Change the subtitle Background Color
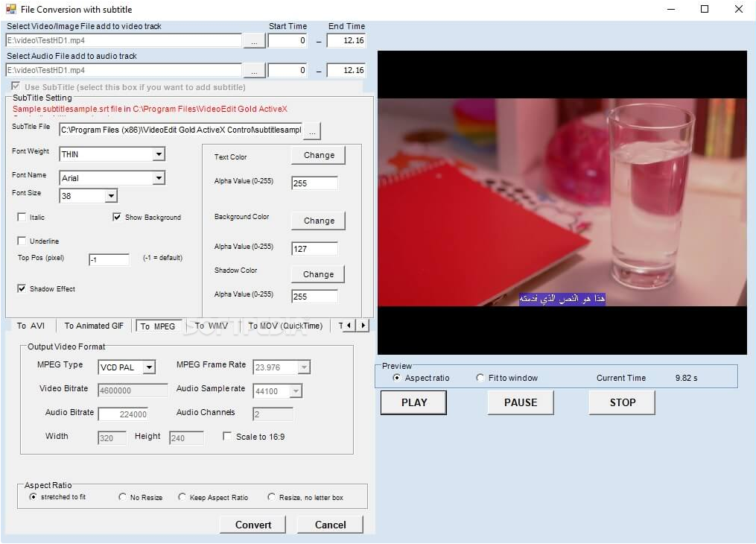 point(319,221)
